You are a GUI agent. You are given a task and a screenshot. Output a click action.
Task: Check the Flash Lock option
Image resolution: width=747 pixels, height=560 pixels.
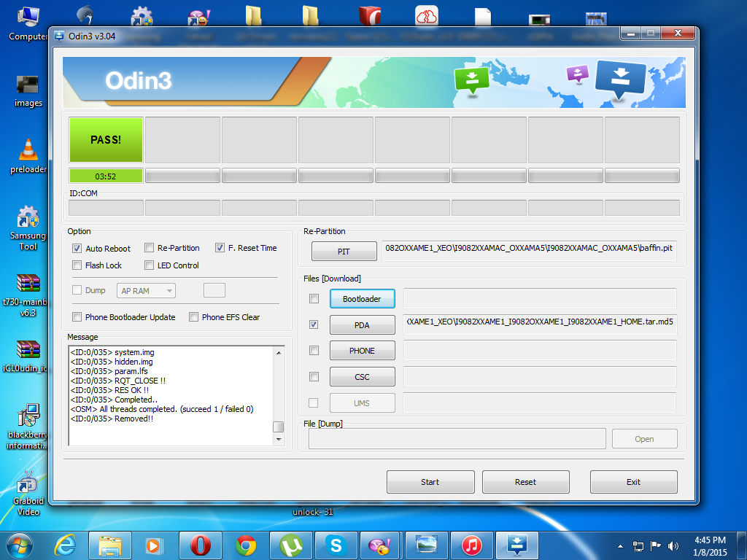pyautogui.click(x=77, y=265)
